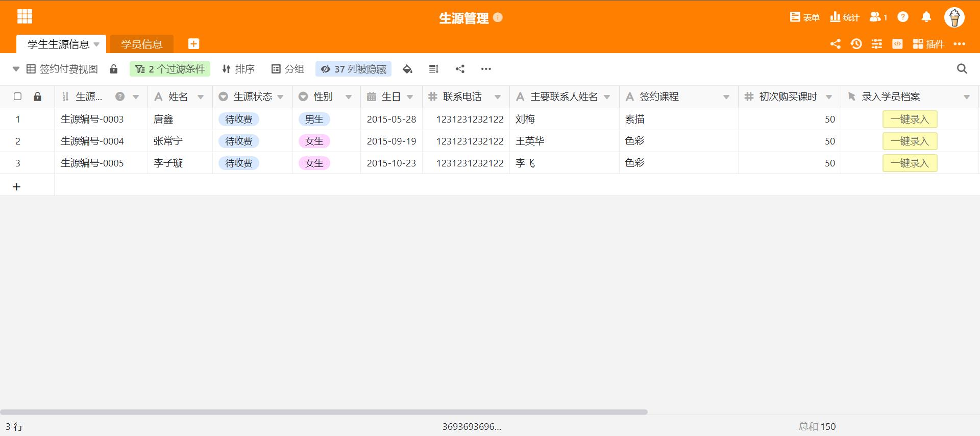Select the course cell 素描

(x=679, y=119)
